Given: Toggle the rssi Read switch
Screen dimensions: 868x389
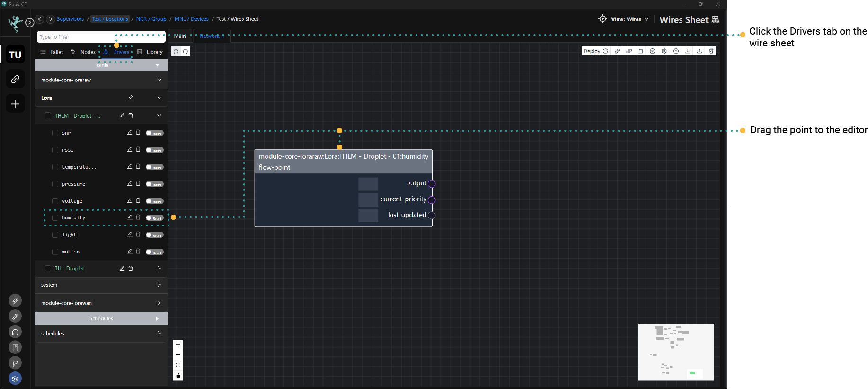Looking at the screenshot, I should click(x=154, y=150).
